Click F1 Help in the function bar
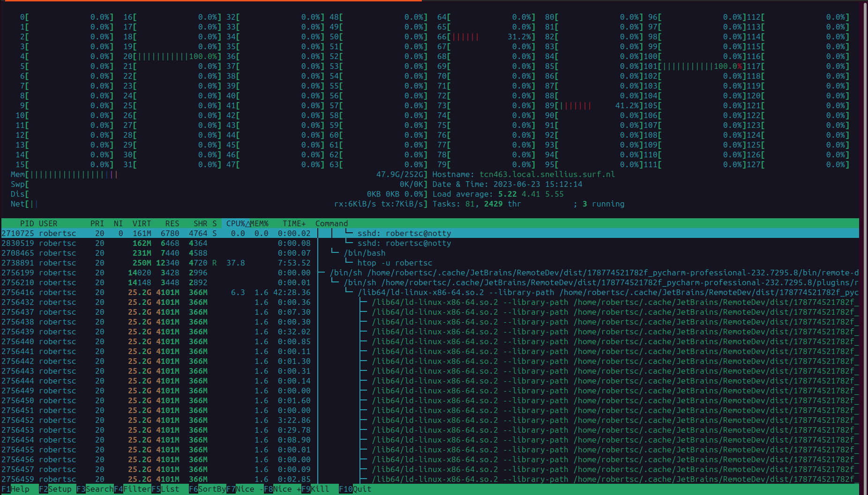The image size is (868, 495). click(x=15, y=489)
